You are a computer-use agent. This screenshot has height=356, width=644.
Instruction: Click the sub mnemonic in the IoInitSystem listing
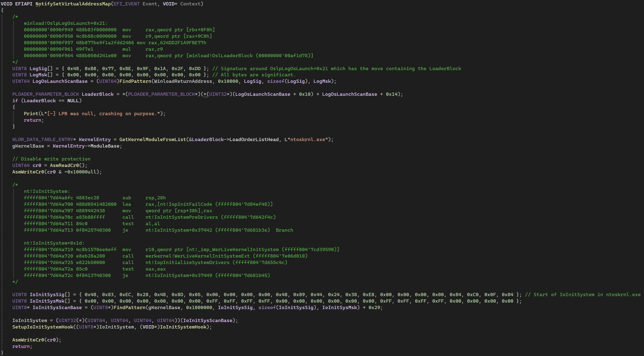(x=126, y=198)
